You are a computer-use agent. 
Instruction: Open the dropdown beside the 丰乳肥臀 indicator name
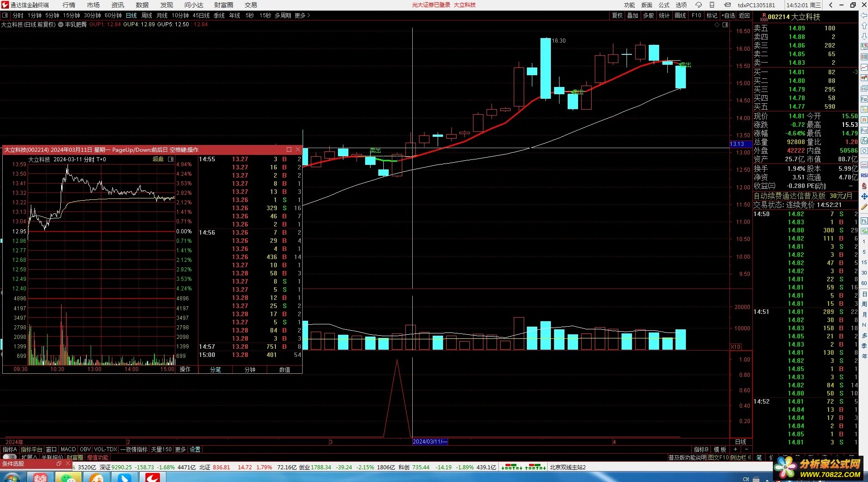pos(61,24)
